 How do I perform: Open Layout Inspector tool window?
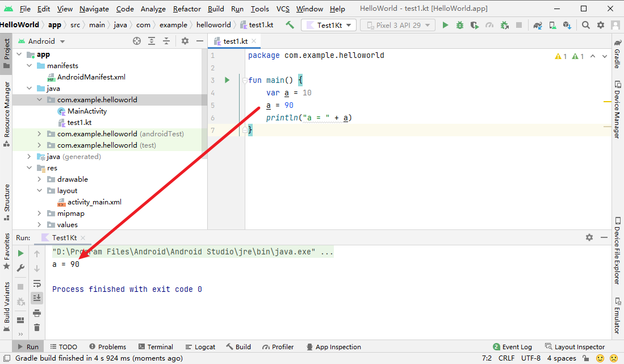pos(575,347)
